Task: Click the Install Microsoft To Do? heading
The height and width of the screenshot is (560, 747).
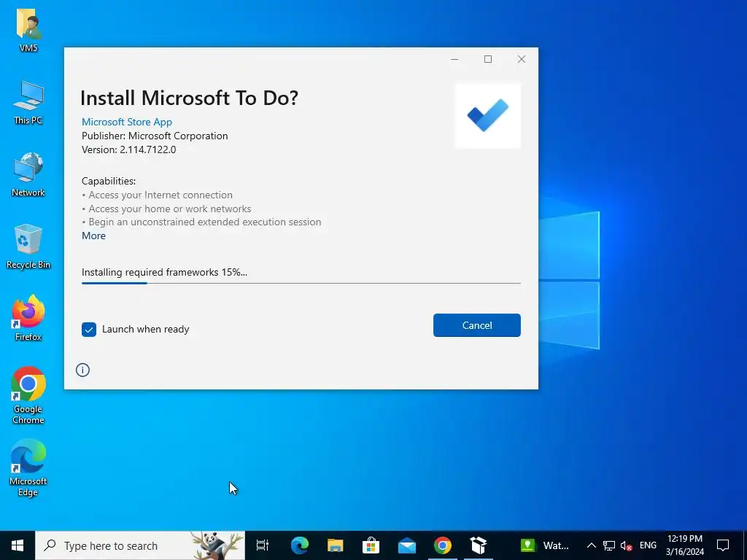Action: coord(189,98)
